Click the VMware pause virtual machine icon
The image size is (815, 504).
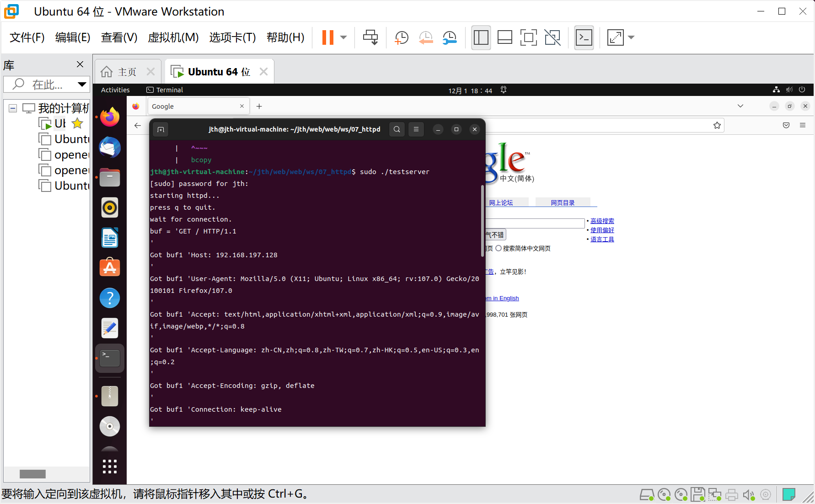coord(328,37)
